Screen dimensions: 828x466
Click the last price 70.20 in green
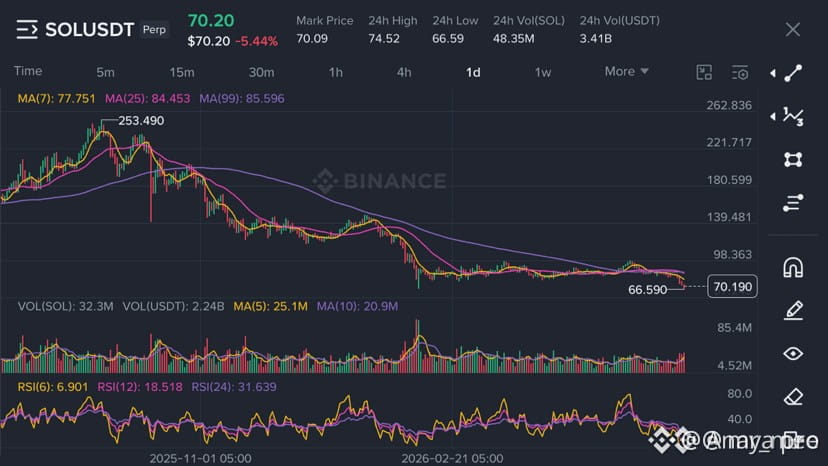coord(211,21)
